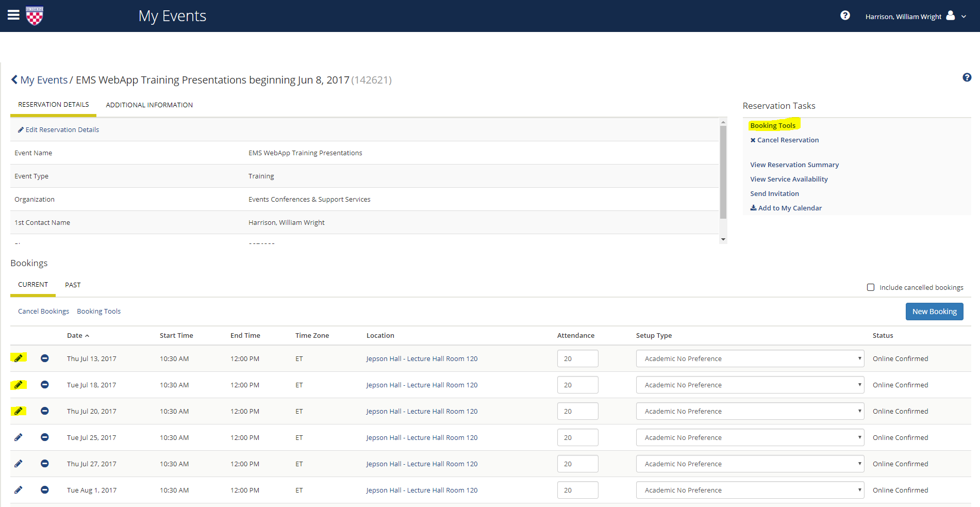Open Jepson Hall location link for Jul 25
This screenshot has height=507, width=980.
coord(422,437)
